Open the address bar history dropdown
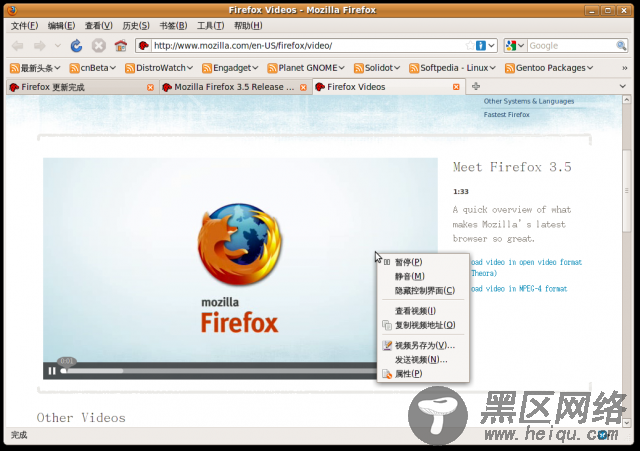This screenshot has height=451, width=640. point(491,46)
